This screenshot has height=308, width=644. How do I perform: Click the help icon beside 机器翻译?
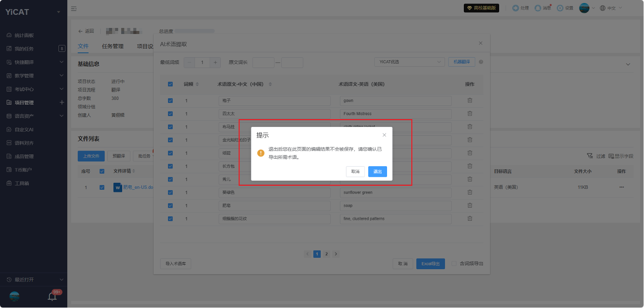tap(481, 62)
